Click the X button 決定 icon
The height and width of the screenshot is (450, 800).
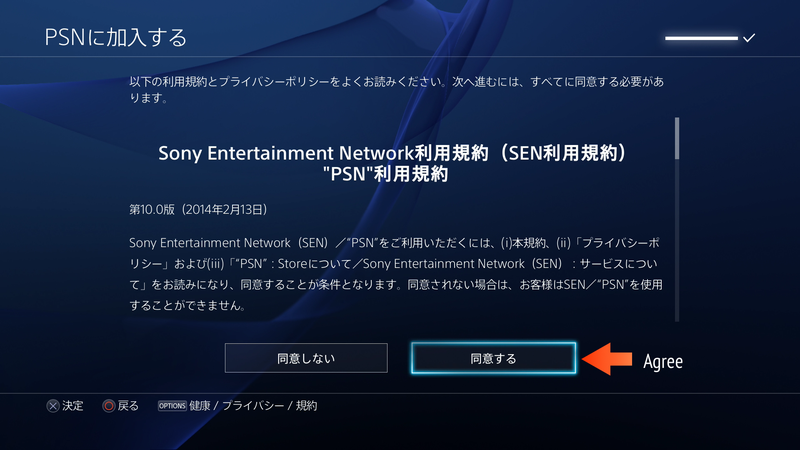point(53,406)
